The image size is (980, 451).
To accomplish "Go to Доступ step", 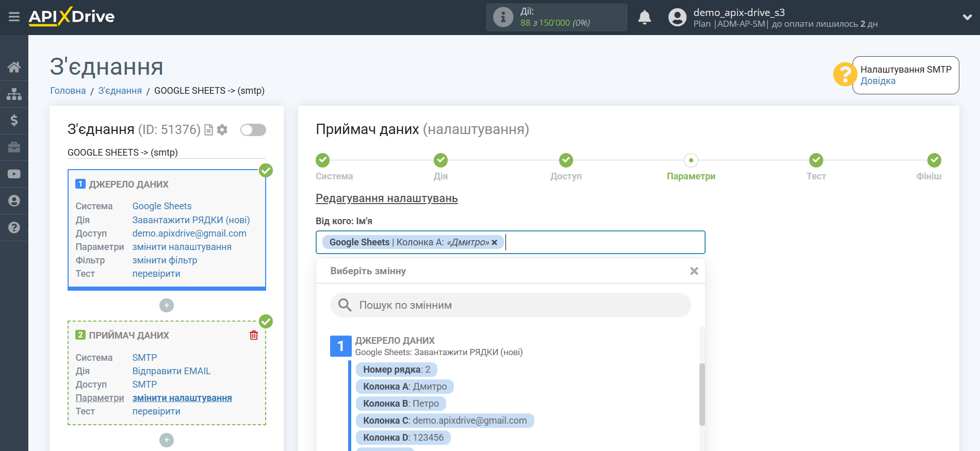I will [566, 160].
